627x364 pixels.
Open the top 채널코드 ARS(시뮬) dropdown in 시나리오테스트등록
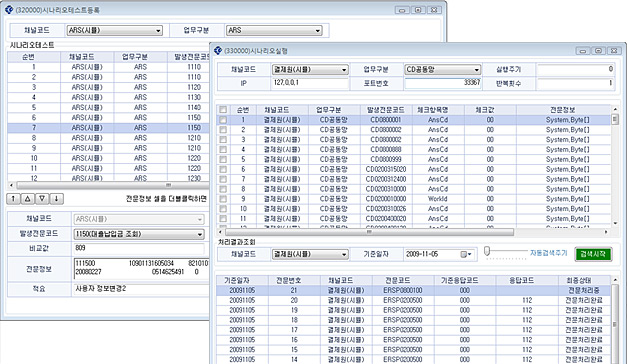(x=115, y=30)
